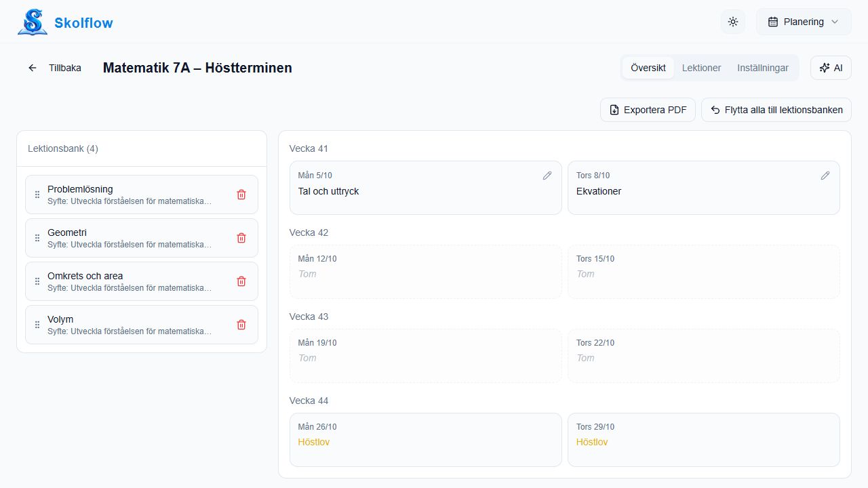The height and width of the screenshot is (488, 868).
Task: Go back with the Tillbaka arrow
Action: click(54, 68)
